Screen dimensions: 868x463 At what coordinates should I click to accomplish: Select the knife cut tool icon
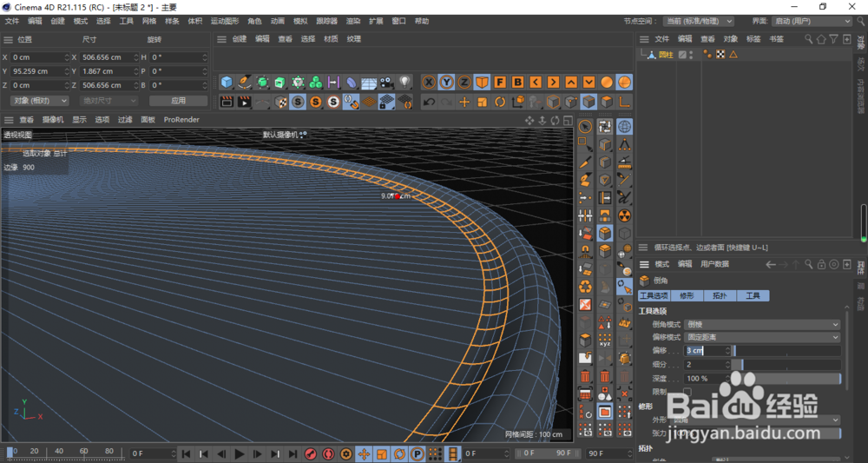[585, 162]
